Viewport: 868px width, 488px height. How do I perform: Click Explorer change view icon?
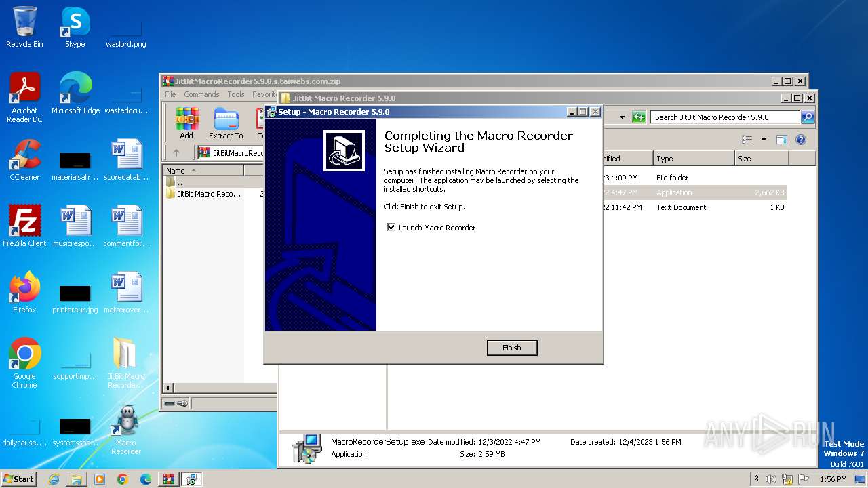(747, 140)
